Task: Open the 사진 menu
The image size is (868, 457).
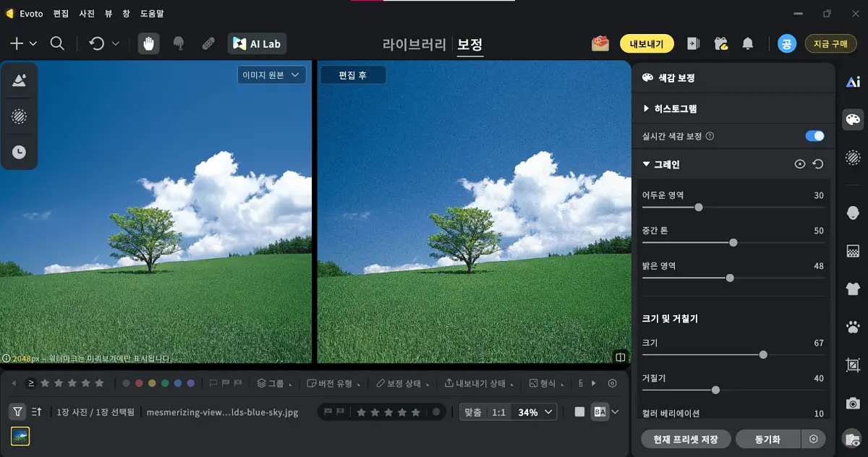Action: coord(87,13)
